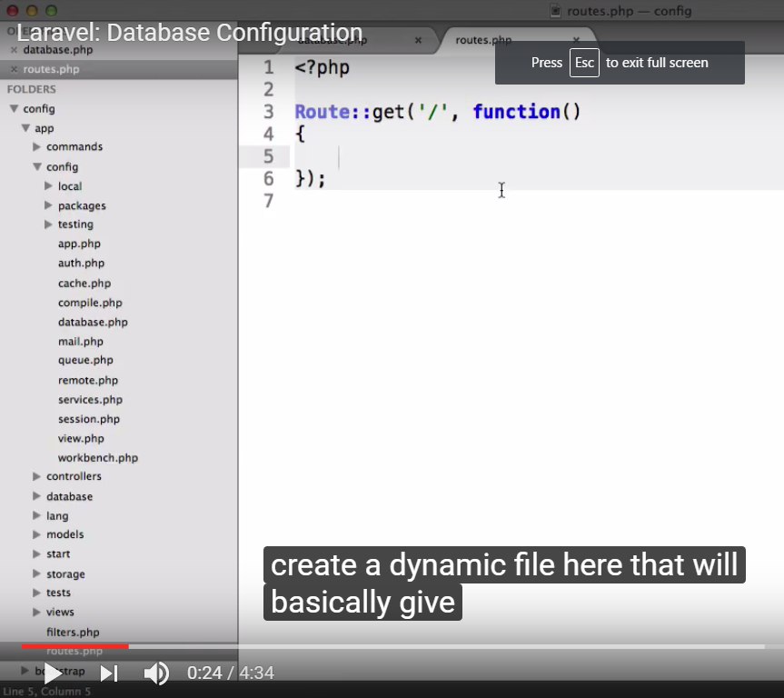Open queue.php in the sidebar
This screenshot has height=698, width=784.
pos(85,360)
